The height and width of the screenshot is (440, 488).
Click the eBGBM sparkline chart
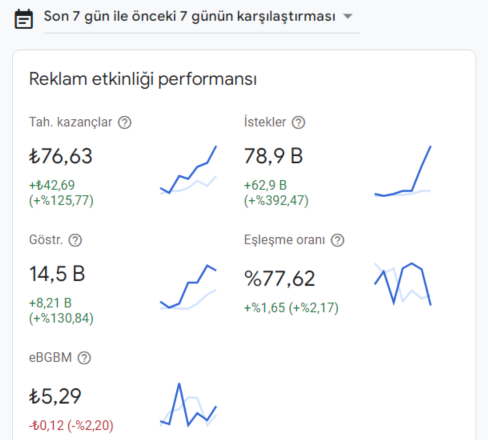188,405
